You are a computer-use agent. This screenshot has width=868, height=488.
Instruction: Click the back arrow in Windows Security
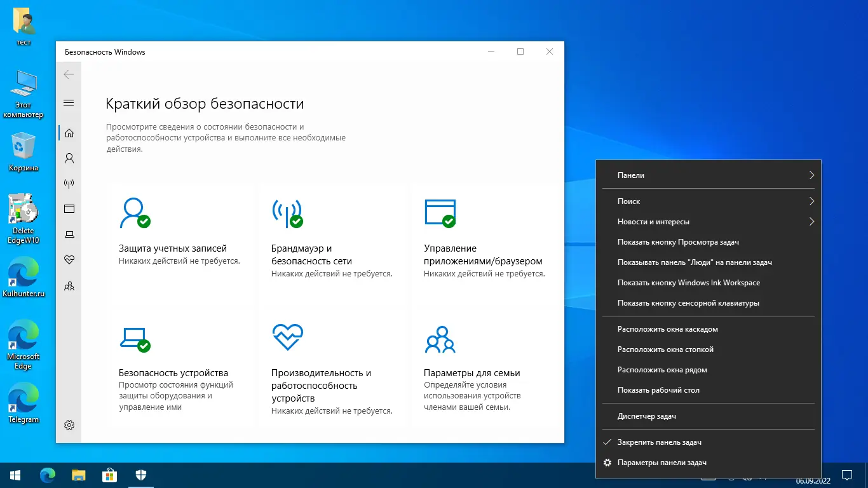[69, 74]
